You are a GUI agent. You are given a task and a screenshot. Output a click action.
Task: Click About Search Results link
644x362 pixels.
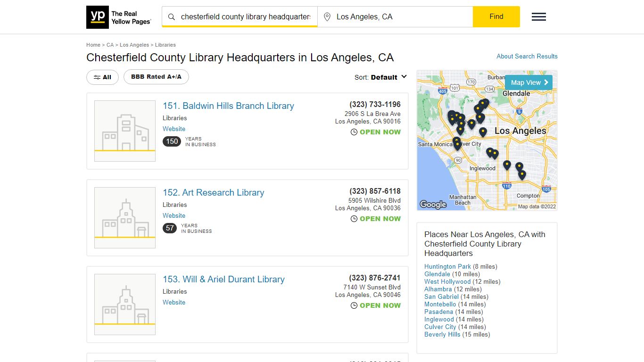527,56
